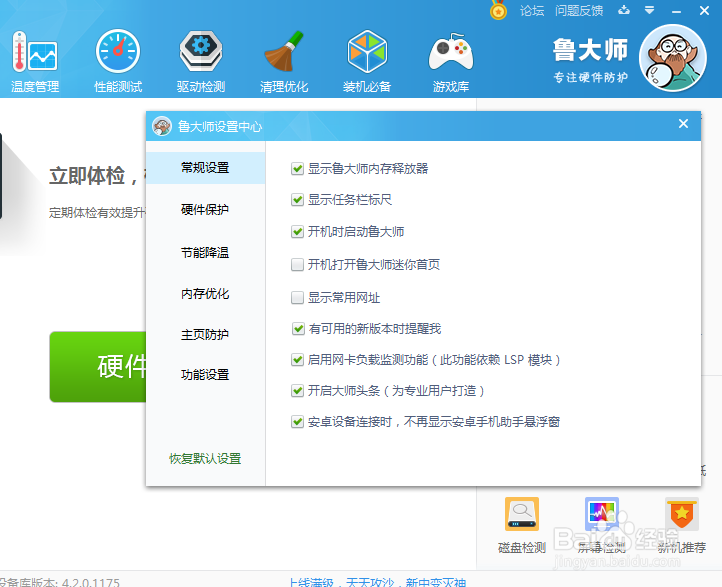
Task: Disable 开机时启动鲁大师
Action: pos(297,232)
